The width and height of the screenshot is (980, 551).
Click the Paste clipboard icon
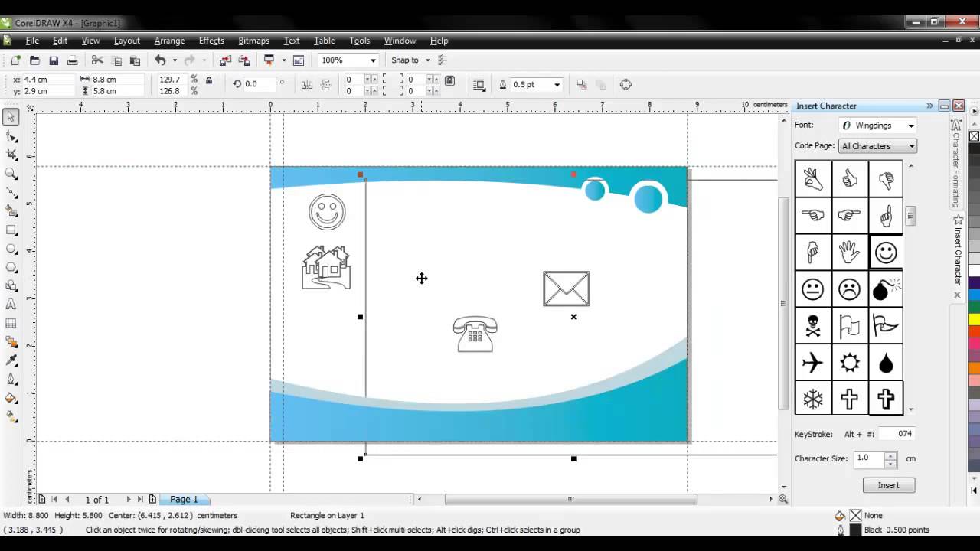point(135,60)
